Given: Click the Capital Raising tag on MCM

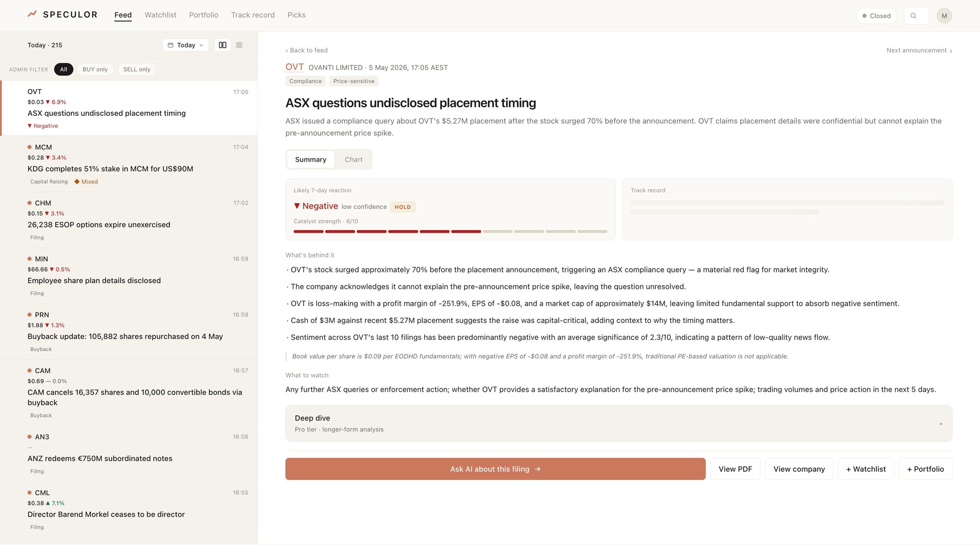Looking at the screenshot, I should click(x=49, y=182).
